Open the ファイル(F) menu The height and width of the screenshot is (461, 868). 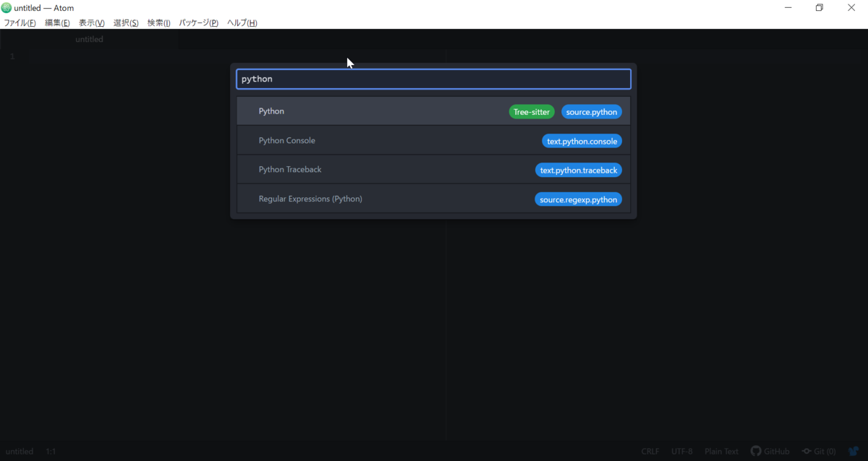coord(20,23)
